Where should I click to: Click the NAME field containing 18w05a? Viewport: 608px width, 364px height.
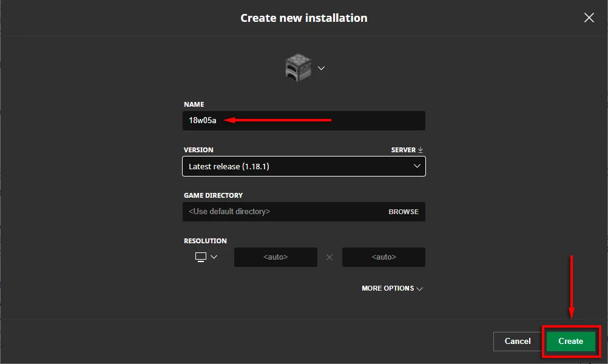[304, 121]
